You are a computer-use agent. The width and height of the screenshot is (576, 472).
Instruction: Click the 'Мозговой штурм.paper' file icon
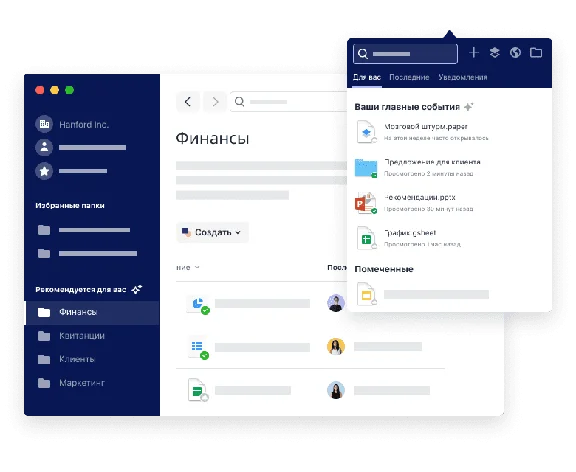tap(366, 131)
